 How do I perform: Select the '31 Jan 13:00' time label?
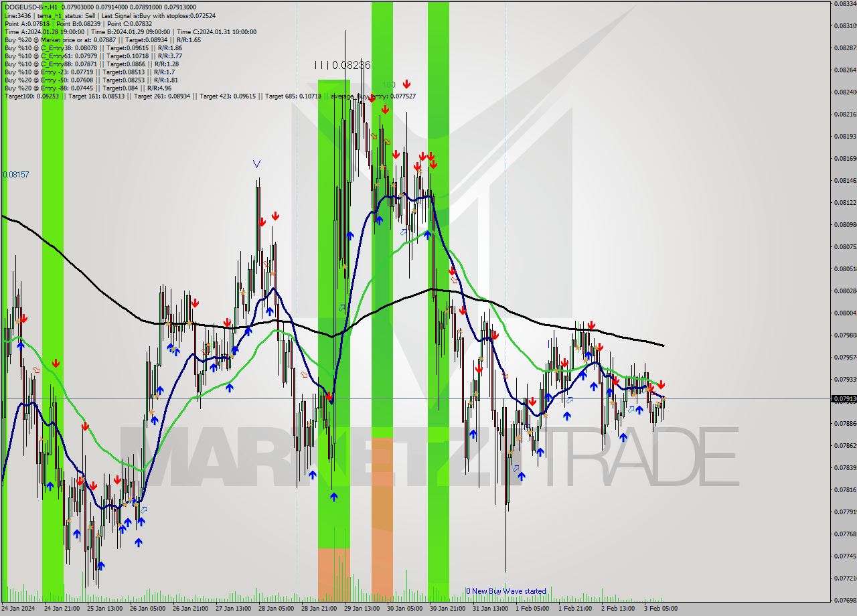[x=491, y=609]
